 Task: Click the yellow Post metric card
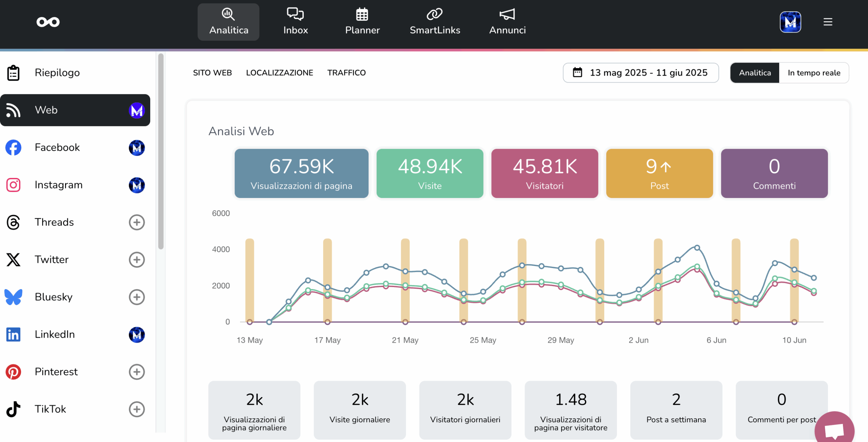tap(659, 173)
